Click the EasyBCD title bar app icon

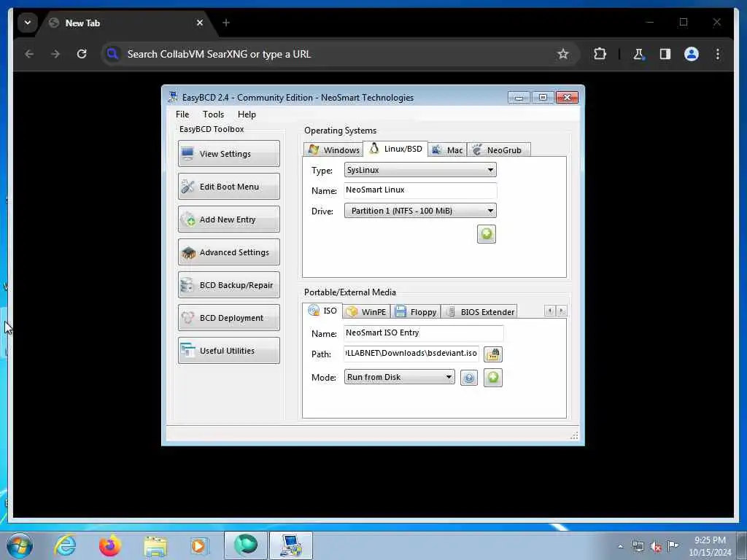coord(172,97)
